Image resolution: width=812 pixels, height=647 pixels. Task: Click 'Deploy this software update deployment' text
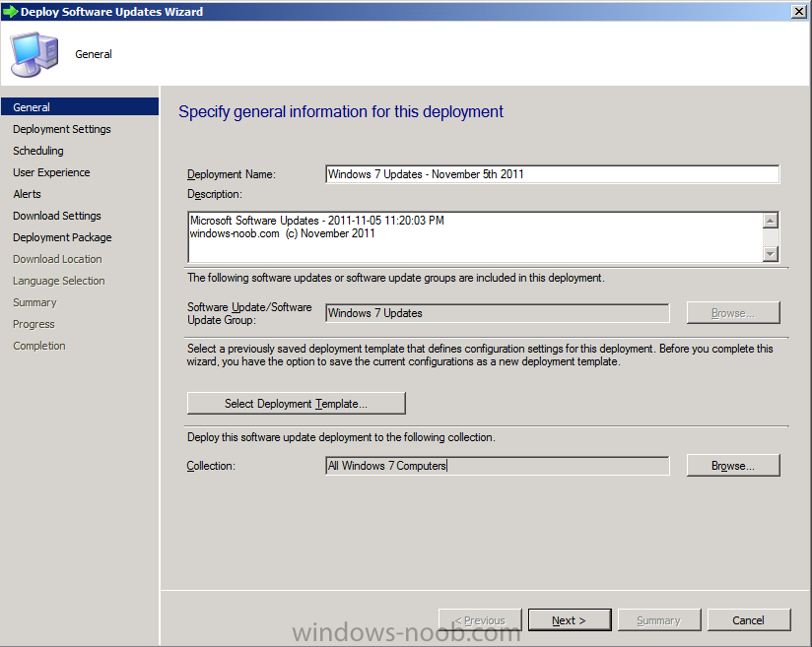coord(341,437)
